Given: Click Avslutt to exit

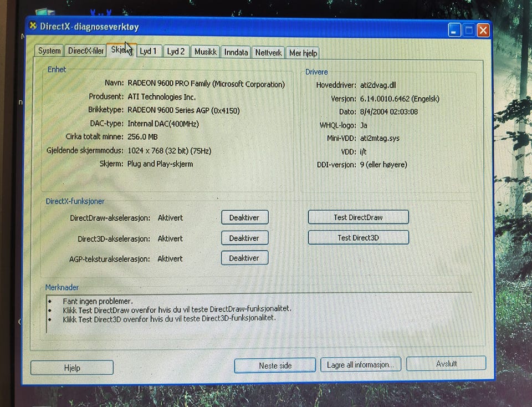Looking at the screenshot, I should [446, 364].
